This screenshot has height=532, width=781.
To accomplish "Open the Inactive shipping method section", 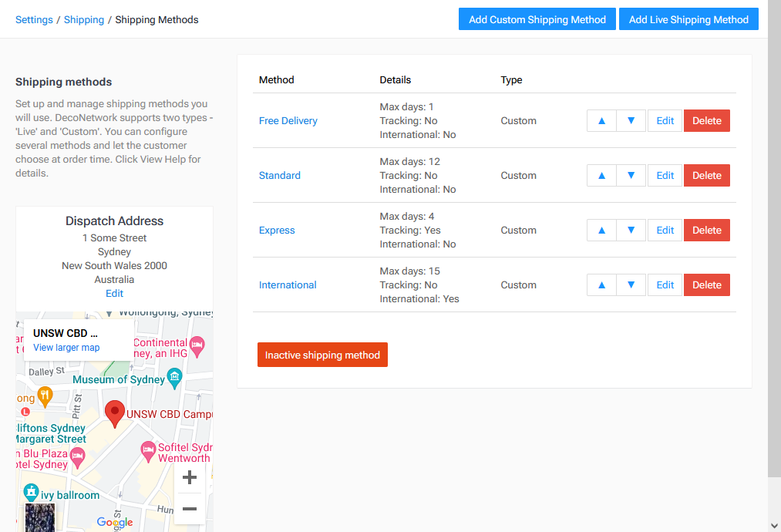I will pos(322,355).
